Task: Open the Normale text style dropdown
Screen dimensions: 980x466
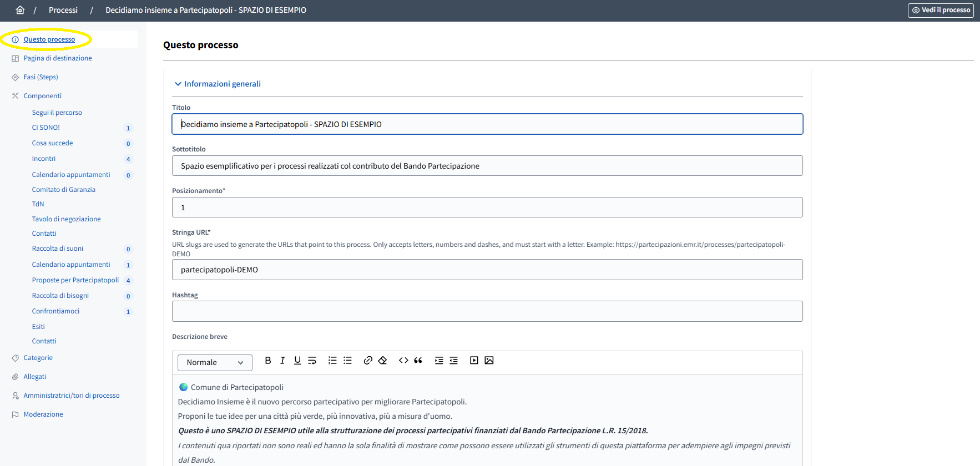Action: 215,363
